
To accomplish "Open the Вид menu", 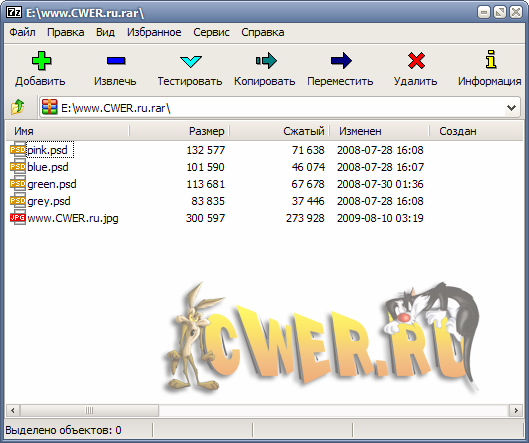I will click(x=105, y=32).
